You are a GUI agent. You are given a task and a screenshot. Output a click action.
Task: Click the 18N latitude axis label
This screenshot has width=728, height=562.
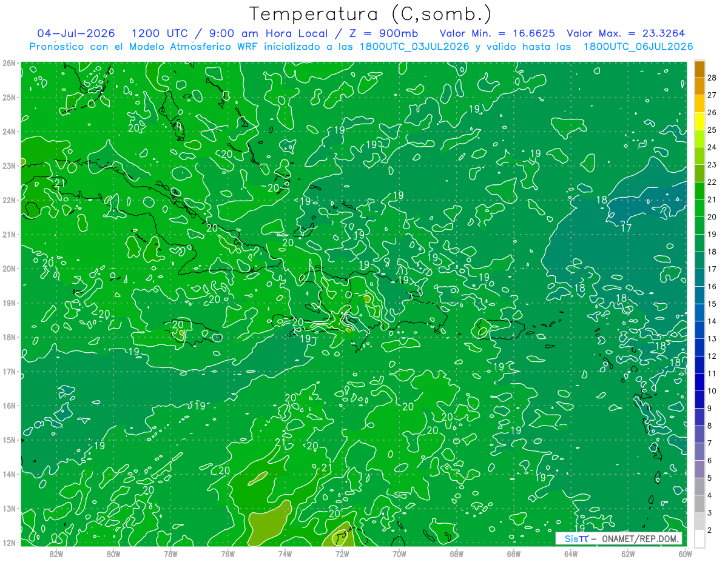(x=8, y=337)
